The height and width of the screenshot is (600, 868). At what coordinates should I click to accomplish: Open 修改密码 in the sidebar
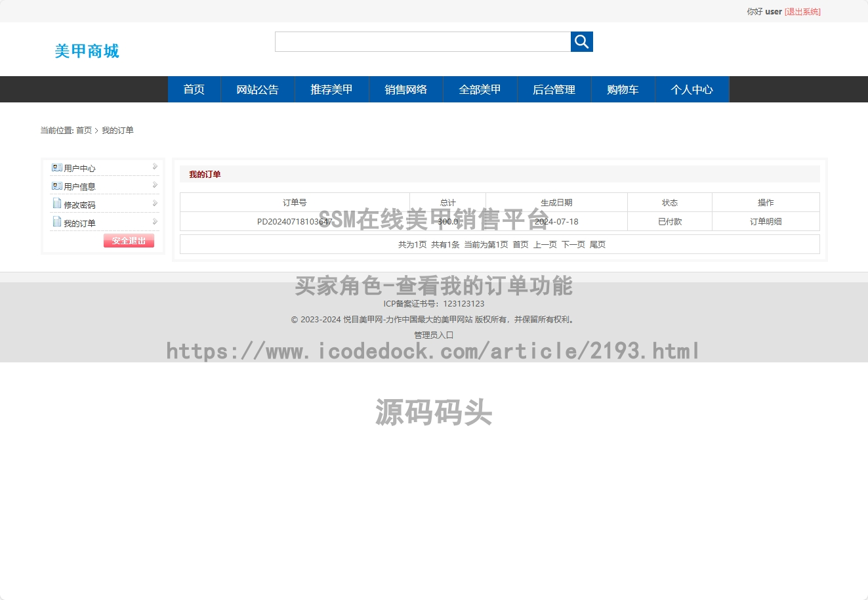pos(79,205)
